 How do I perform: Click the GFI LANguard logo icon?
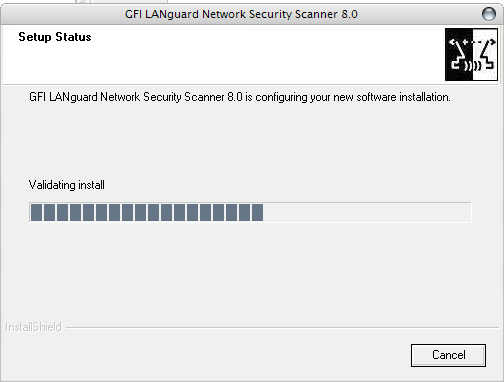point(471,54)
